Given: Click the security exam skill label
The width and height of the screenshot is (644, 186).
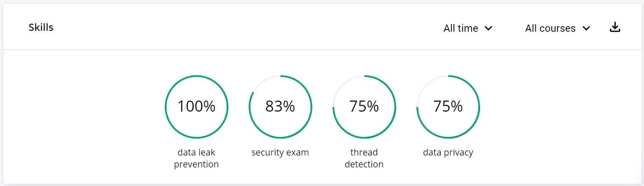Looking at the screenshot, I should click(280, 153).
